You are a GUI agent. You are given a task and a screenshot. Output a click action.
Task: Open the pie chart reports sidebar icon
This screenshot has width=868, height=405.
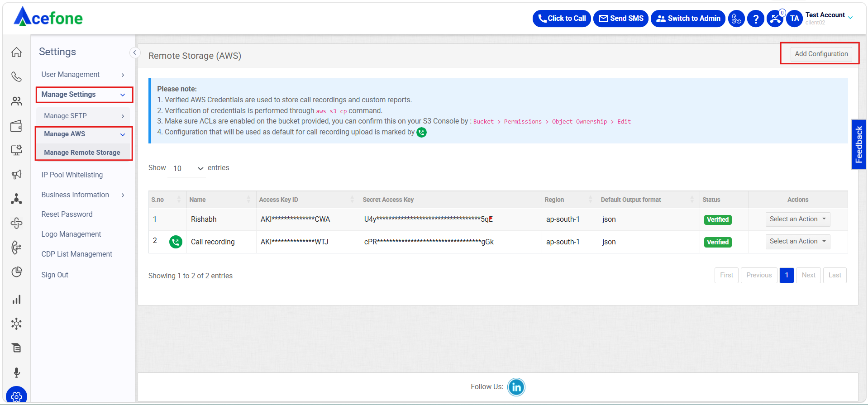(16, 272)
